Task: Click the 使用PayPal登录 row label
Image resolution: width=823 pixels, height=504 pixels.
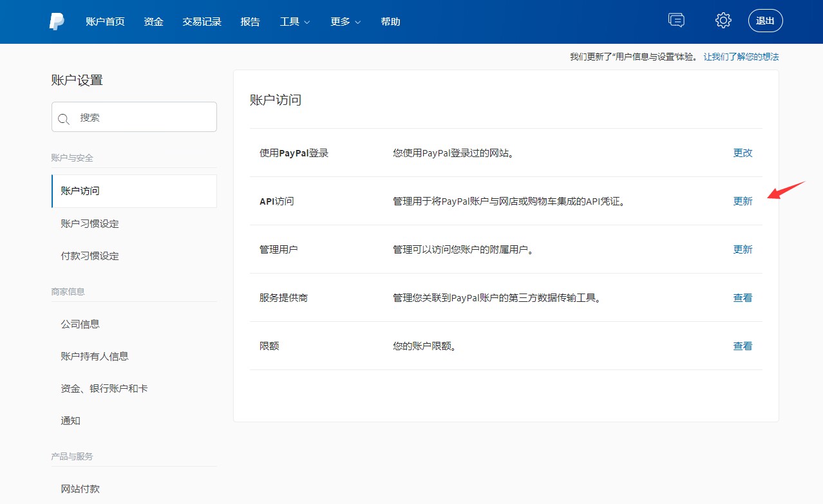Action: (294, 153)
